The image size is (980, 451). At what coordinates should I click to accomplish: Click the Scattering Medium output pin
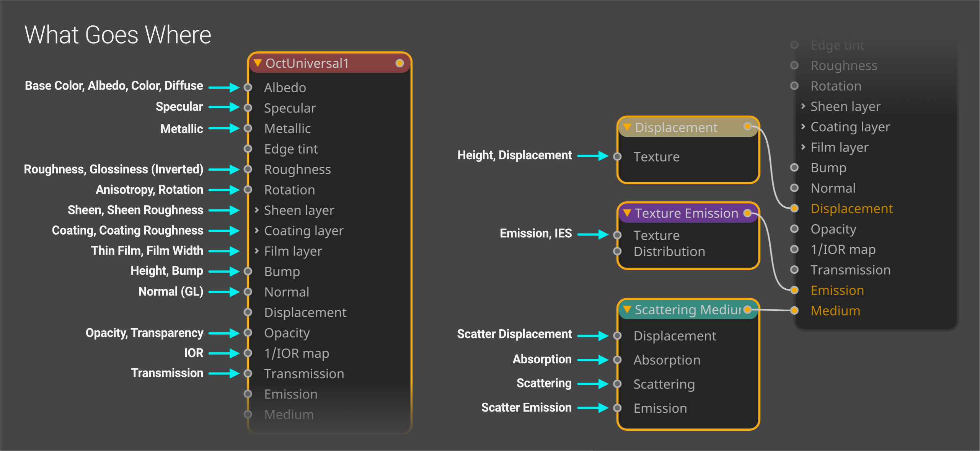[747, 309]
